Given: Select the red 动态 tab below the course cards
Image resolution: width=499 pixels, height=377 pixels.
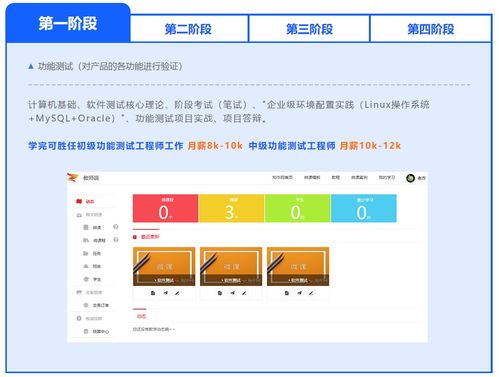Looking at the screenshot, I should pos(141,316).
